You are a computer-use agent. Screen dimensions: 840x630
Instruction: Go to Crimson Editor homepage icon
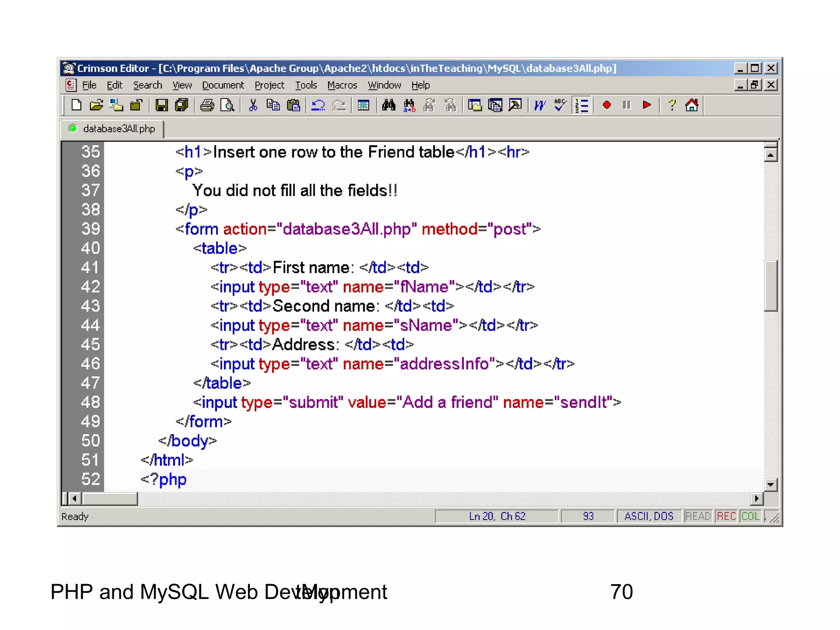(692, 105)
